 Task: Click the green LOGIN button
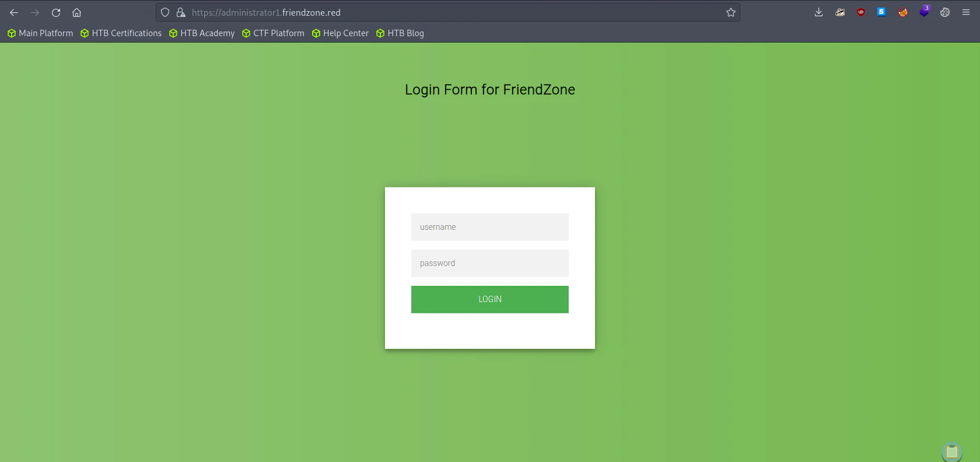[x=490, y=299]
